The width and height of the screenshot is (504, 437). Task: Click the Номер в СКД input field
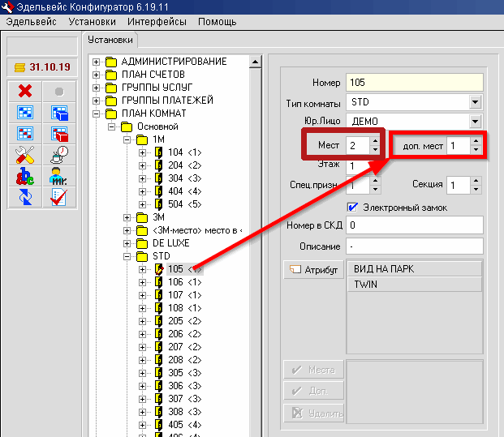pos(414,225)
